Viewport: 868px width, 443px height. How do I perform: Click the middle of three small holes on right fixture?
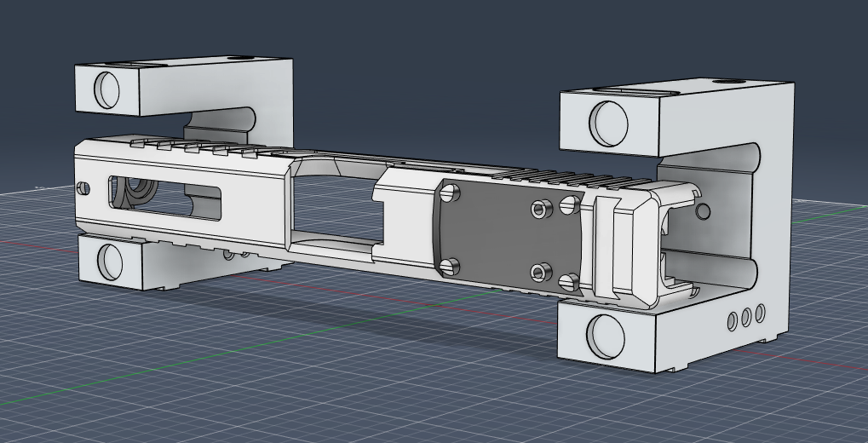point(747,318)
